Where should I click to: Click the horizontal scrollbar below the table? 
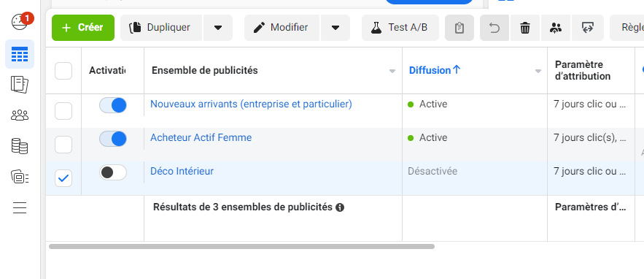click(241, 246)
